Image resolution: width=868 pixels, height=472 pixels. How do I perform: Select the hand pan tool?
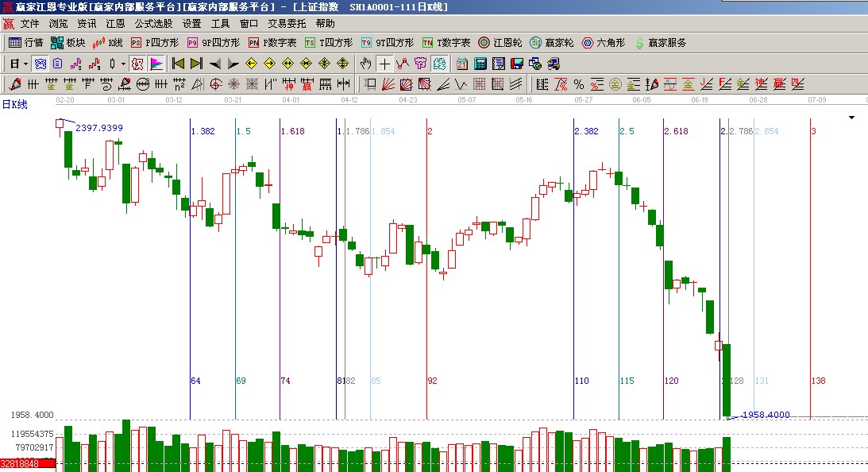click(x=365, y=64)
